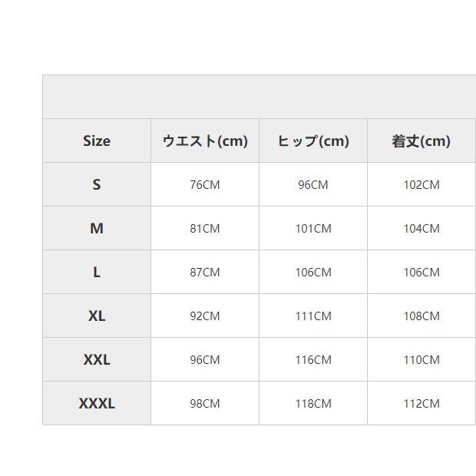Click the 76CM waist cell

(205, 185)
